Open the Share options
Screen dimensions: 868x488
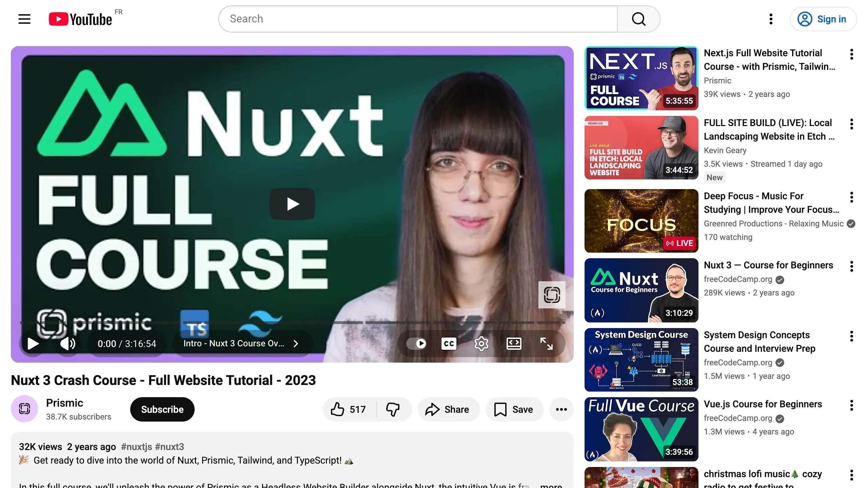[x=449, y=409]
